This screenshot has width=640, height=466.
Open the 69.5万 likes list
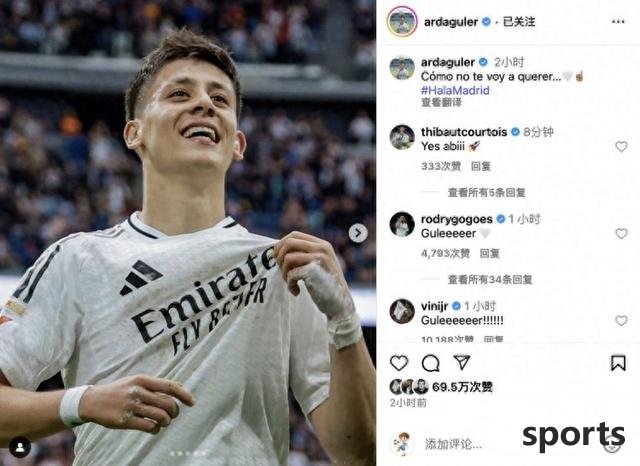pyautogui.click(x=462, y=387)
